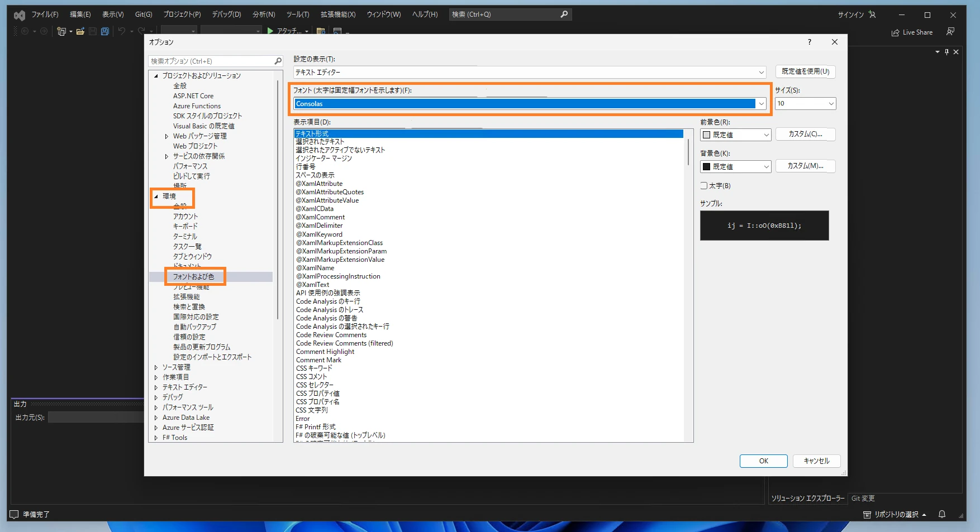
Task: Open the 設定の表示 Text Editor dropdown
Action: pyautogui.click(x=761, y=73)
